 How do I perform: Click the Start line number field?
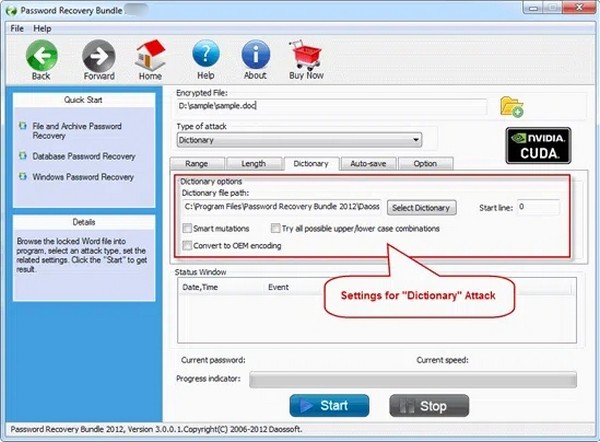[538, 207]
